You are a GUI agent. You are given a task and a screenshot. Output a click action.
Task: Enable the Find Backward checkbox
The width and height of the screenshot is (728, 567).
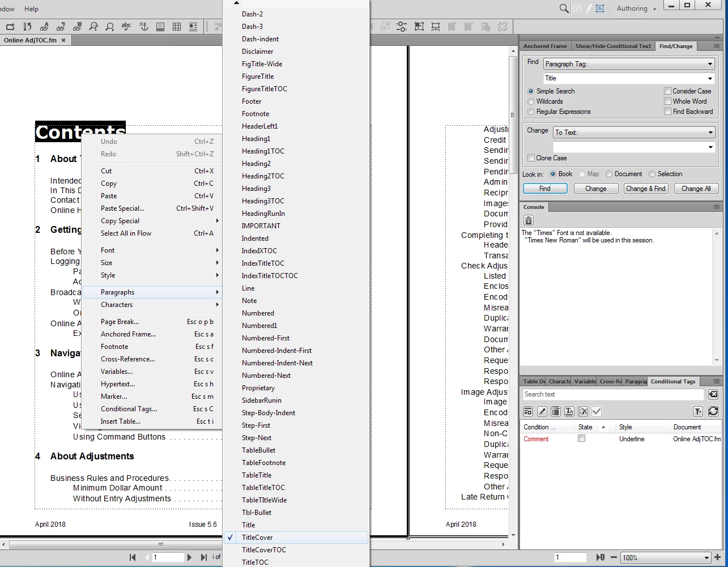click(667, 112)
